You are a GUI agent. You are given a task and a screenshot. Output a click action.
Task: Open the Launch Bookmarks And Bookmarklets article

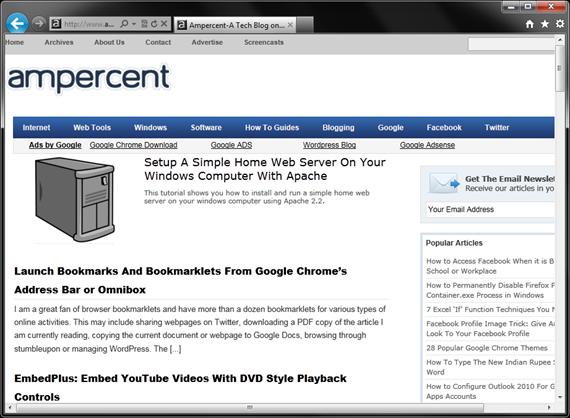click(181, 280)
